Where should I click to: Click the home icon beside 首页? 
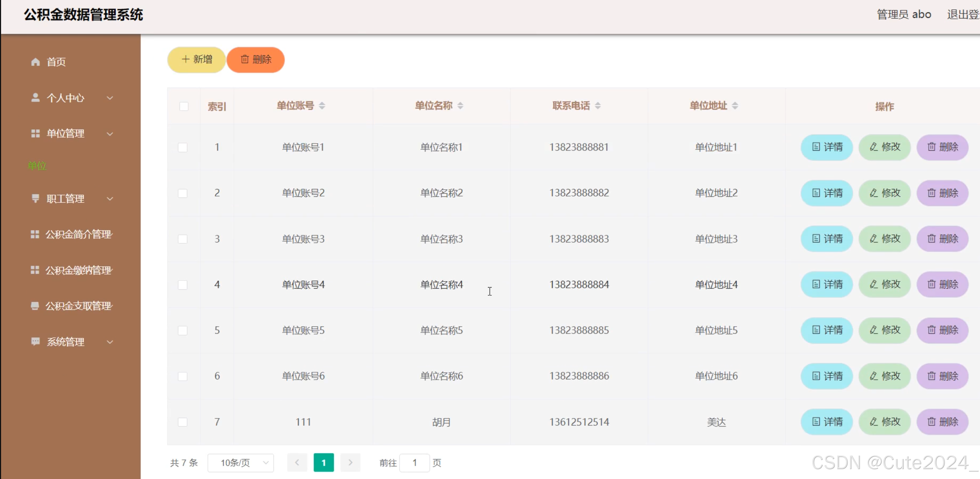35,62
